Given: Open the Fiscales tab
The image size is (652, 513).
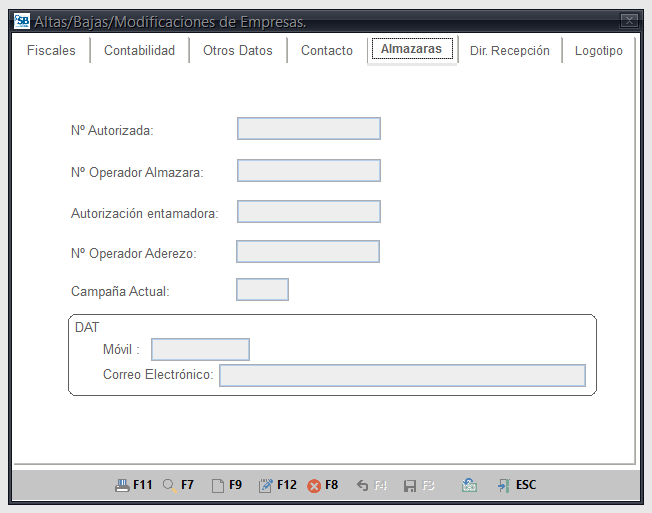Looking at the screenshot, I should 51,51.
